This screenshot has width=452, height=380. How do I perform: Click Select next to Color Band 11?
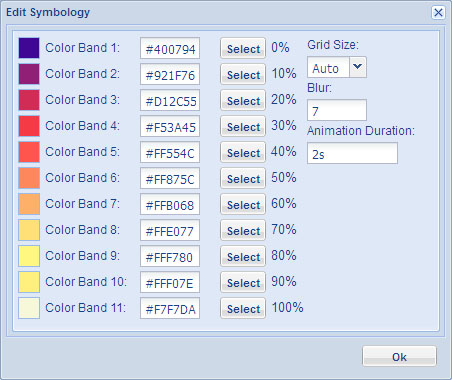click(243, 308)
